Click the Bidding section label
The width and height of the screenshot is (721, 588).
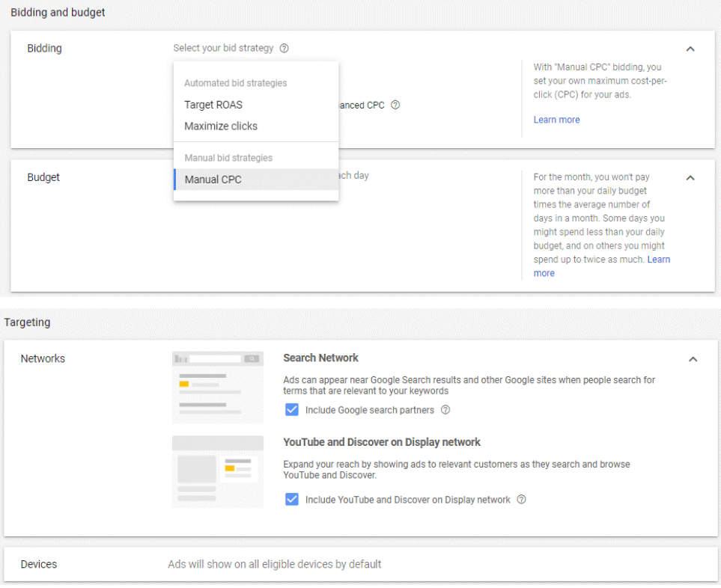[44, 48]
